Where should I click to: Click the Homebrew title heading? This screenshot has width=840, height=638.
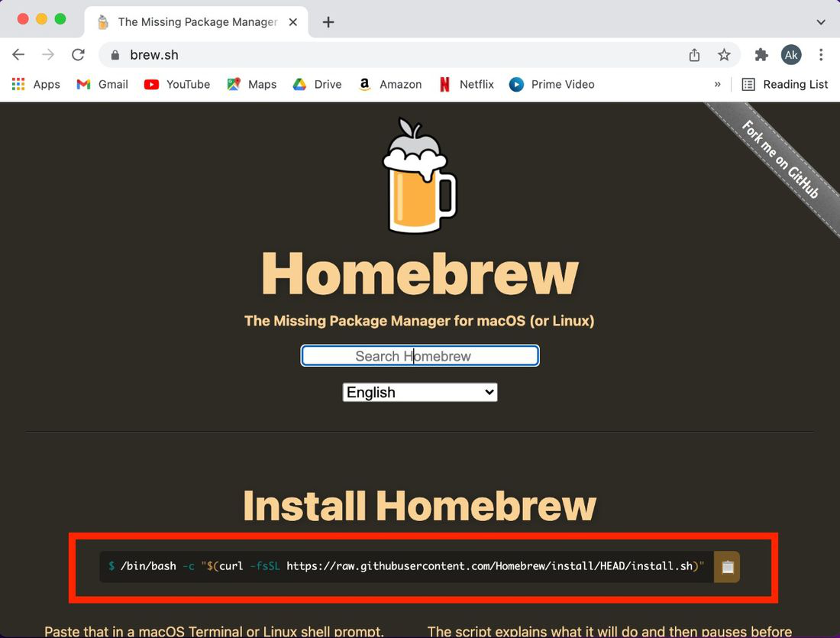click(x=420, y=274)
